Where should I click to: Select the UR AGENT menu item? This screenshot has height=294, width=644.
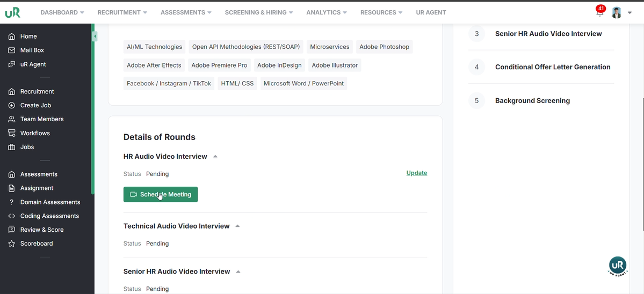coord(431,12)
